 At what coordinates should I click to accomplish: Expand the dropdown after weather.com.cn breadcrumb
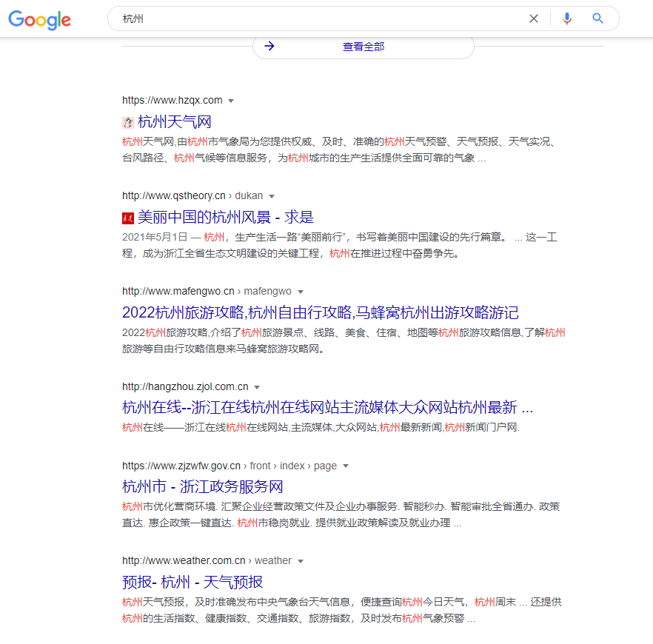coord(301,560)
